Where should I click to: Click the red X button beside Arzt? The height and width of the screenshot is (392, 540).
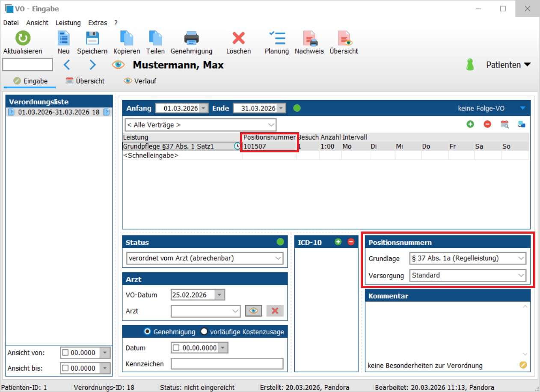click(275, 311)
